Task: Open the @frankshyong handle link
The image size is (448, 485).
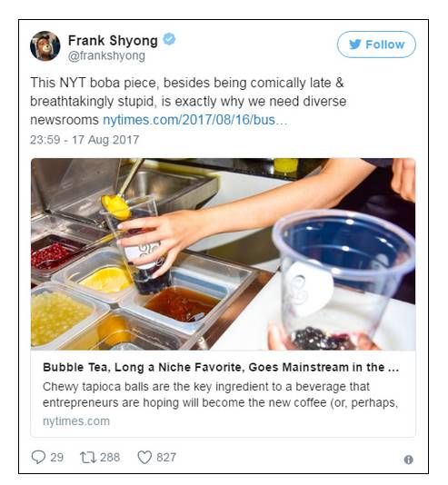Action: [x=106, y=56]
